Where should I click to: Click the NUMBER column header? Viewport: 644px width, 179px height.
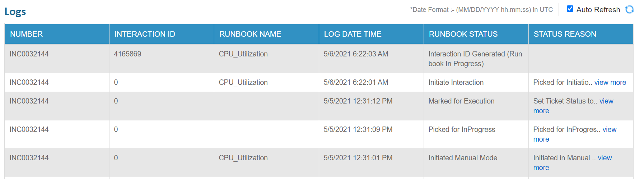pyautogui.click(x=27, y=34)
